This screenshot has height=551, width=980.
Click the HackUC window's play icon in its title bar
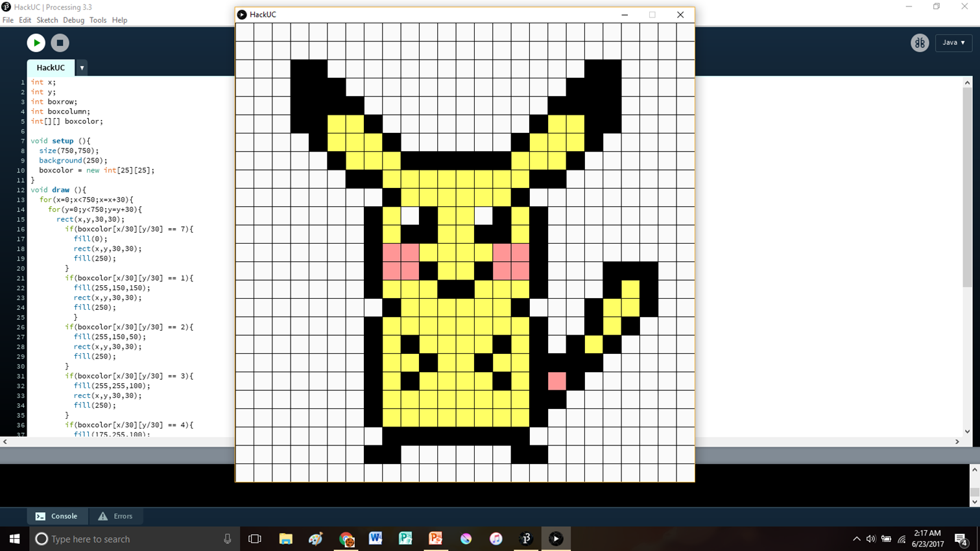[242, 14]
